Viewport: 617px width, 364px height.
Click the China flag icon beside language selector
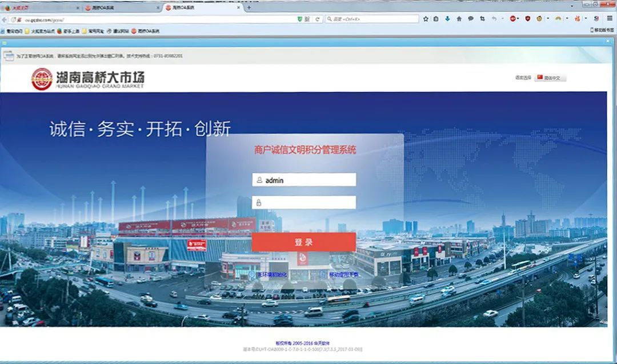[x=541, y=76]
